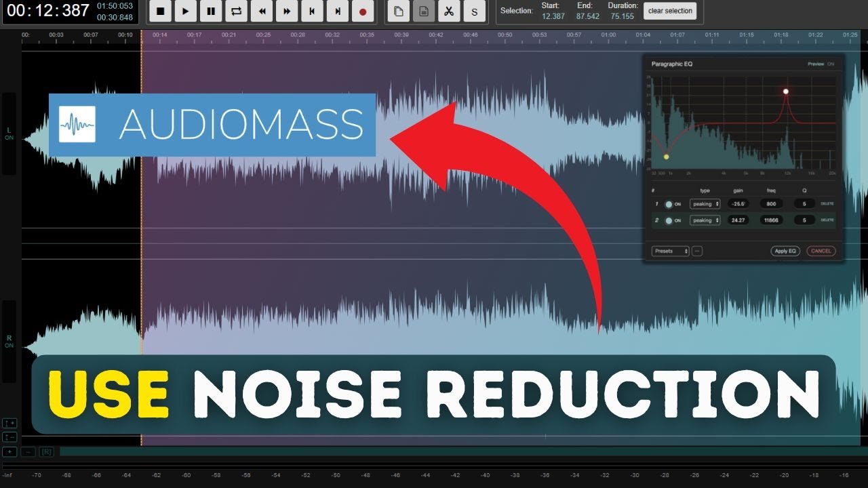This screenshot has width=868, height=488.
Task: Delete EQ band 2
Action: (827, 220)
